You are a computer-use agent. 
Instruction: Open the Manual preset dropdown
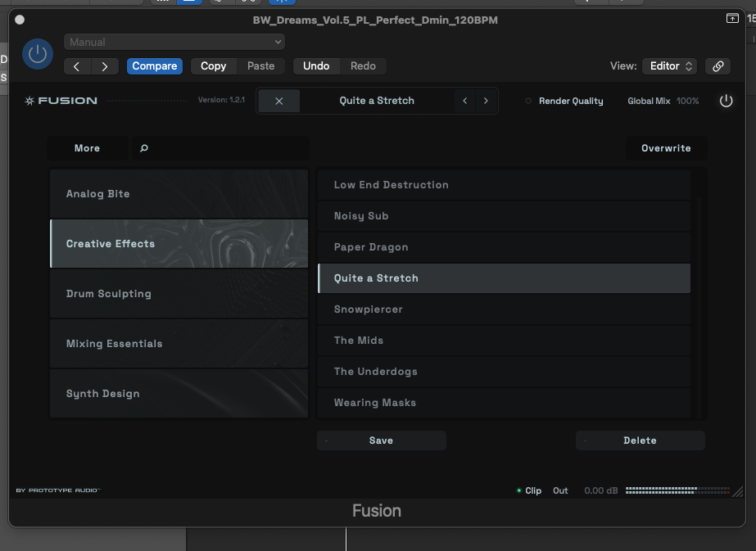tap(174, 42)
